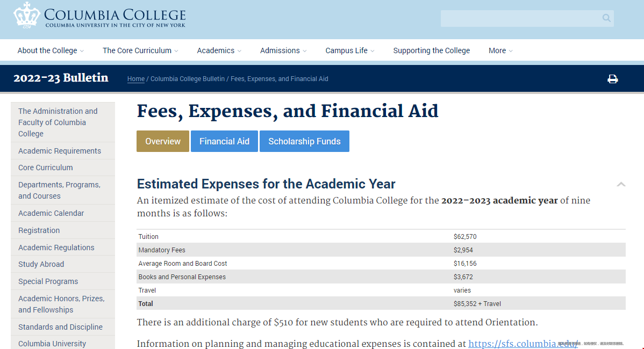Select Study Abroad in the sidebar
Image resolution: width=644 pixels, height=349 pixels.
[x=41, y=264]
